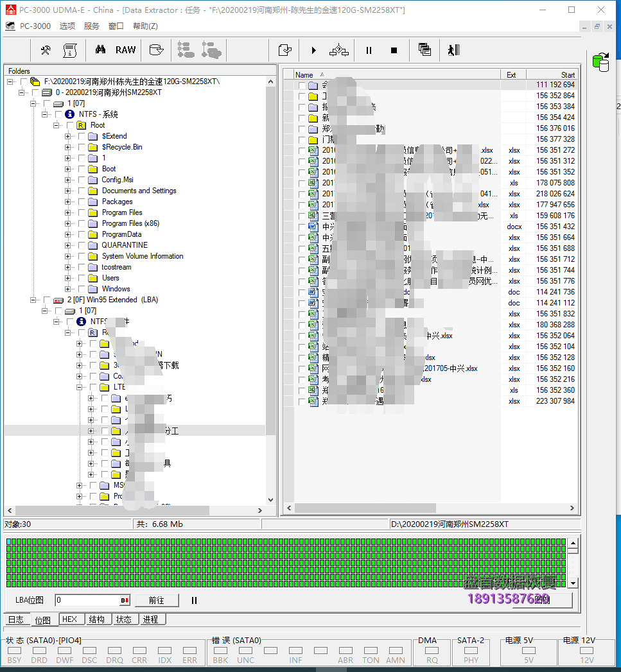
Task: Tick the checkbox for the Windows folder
Action: [82, 289]
